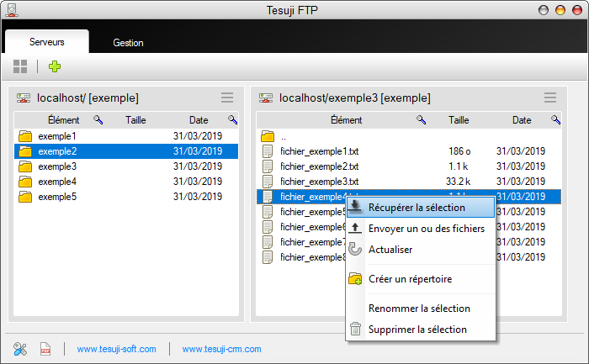Image resolution: width=589 pixels, height=364 pixels.
Task: Click the search icon beside right panel Élément
Action: pos(421,120)
